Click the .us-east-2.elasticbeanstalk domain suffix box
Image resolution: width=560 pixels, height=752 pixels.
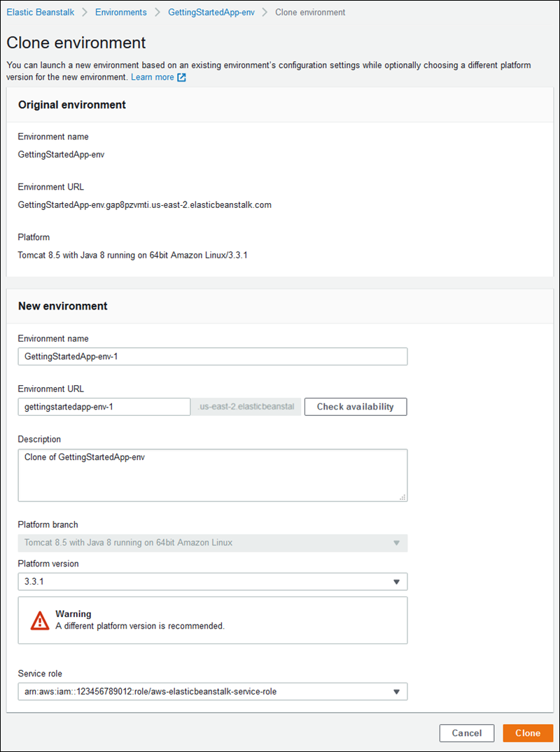[x=247, y=407]
